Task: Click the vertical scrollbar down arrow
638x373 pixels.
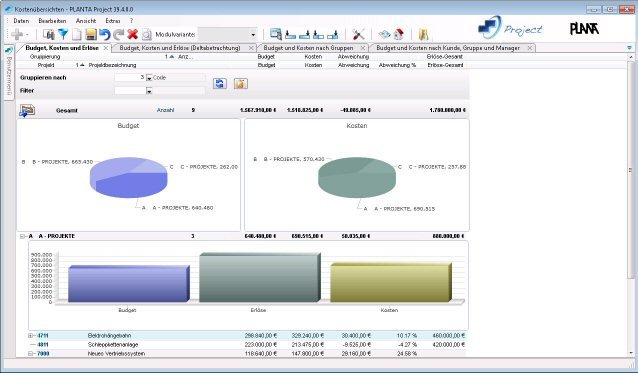Action: 631,353
